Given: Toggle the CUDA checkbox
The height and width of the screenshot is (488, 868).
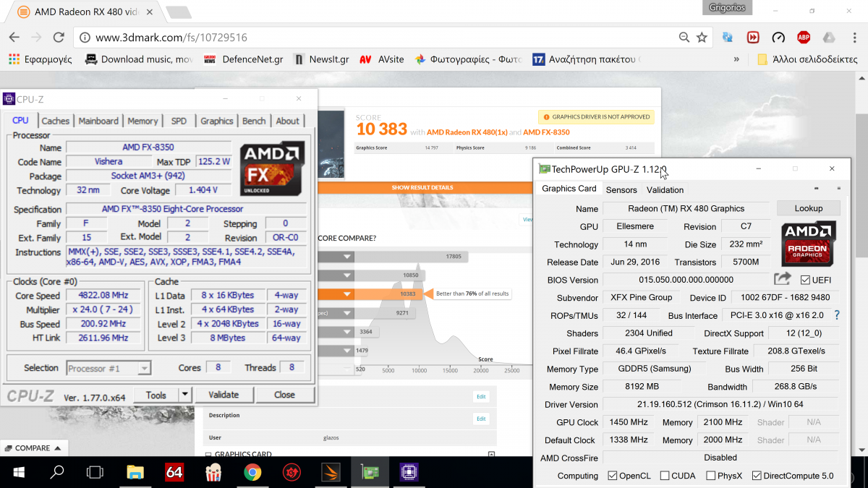Looking at the screenshot, I should [x=663, y=476].
